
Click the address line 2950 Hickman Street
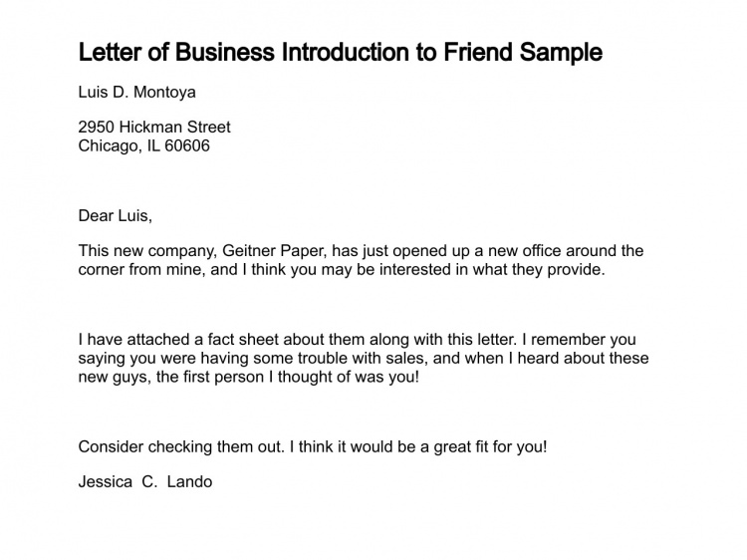[154, 127]
